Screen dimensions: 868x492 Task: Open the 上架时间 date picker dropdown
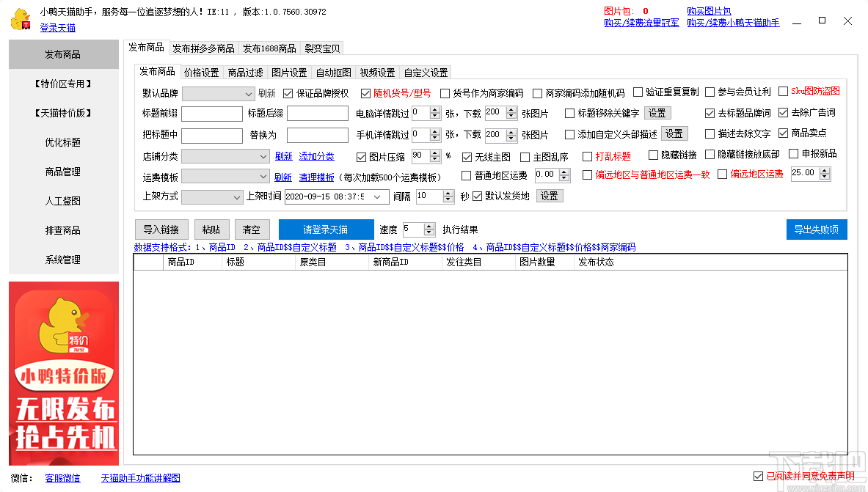click(x=377, y=197)
